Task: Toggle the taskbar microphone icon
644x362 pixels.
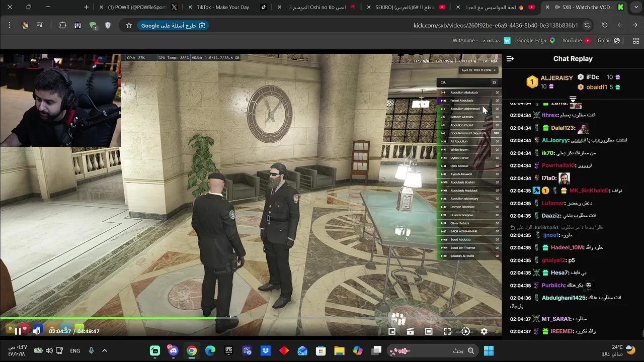Action: [91, 350]
